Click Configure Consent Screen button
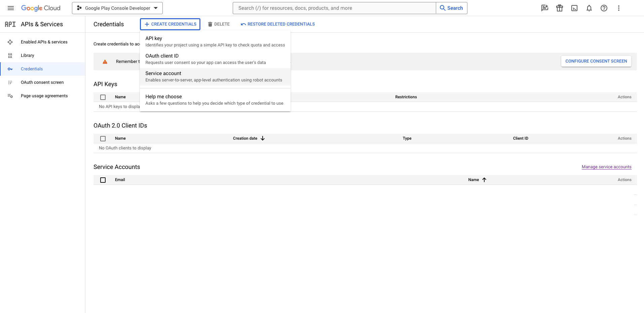 click(x=596, y=61)
